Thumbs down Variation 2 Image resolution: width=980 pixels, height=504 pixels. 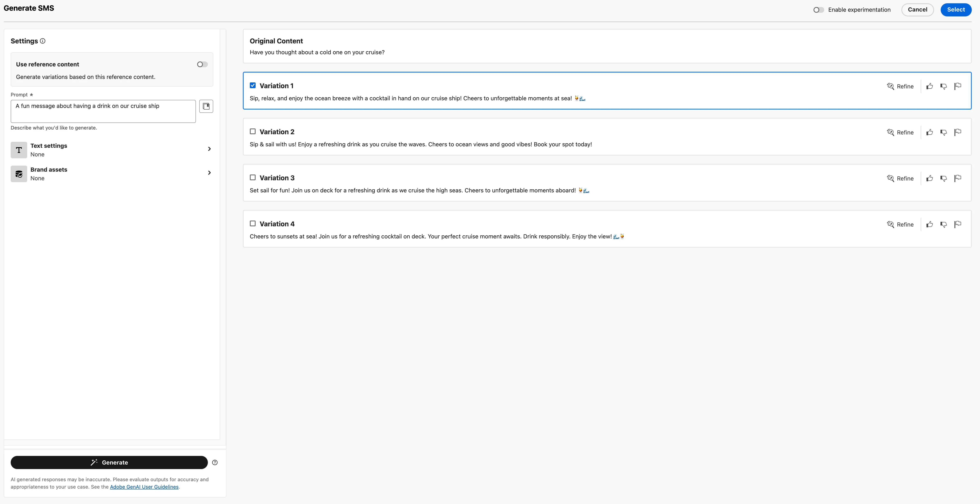click(x=944, y=132)
